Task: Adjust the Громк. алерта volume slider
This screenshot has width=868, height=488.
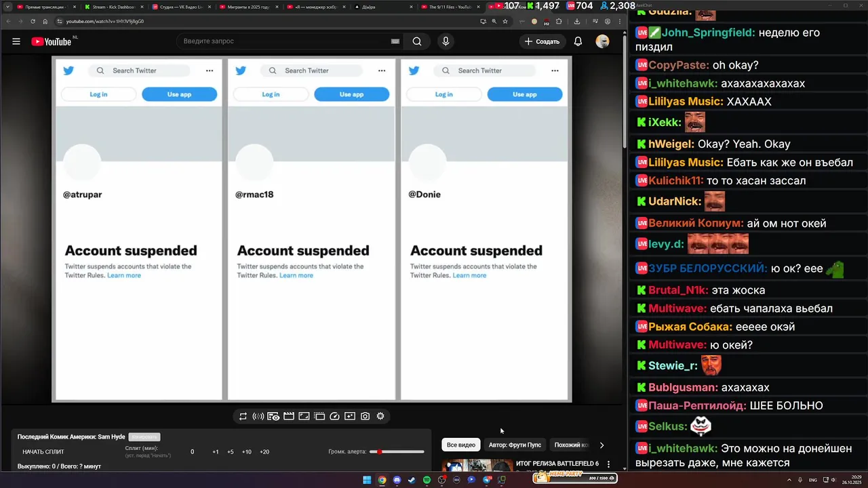Action: click(x=397, y=451)
